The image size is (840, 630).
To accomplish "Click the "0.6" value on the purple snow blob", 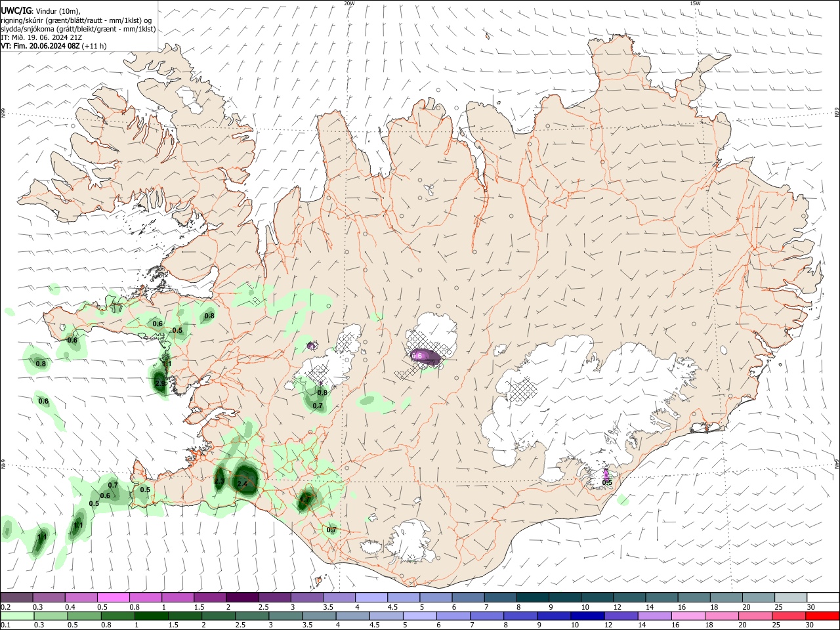I will click(417, 356).
